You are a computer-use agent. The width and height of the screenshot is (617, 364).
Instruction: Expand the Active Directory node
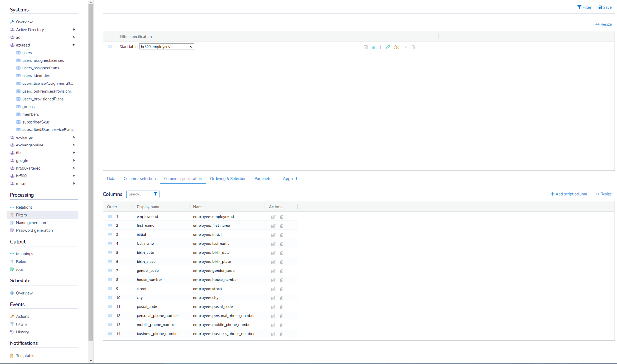pyautogui.click(x=74, y=30)
